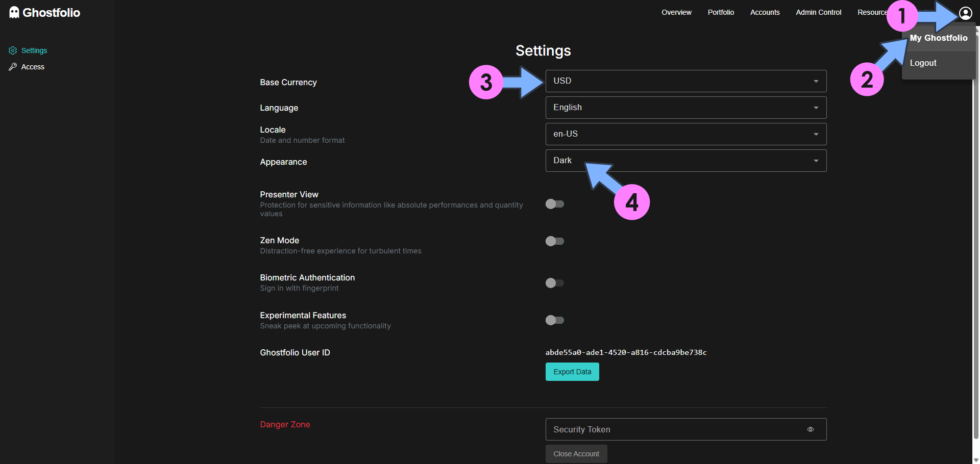Click the Ghostfolio User ID label
The image size is (980, 464).
[x=295, y=352]
